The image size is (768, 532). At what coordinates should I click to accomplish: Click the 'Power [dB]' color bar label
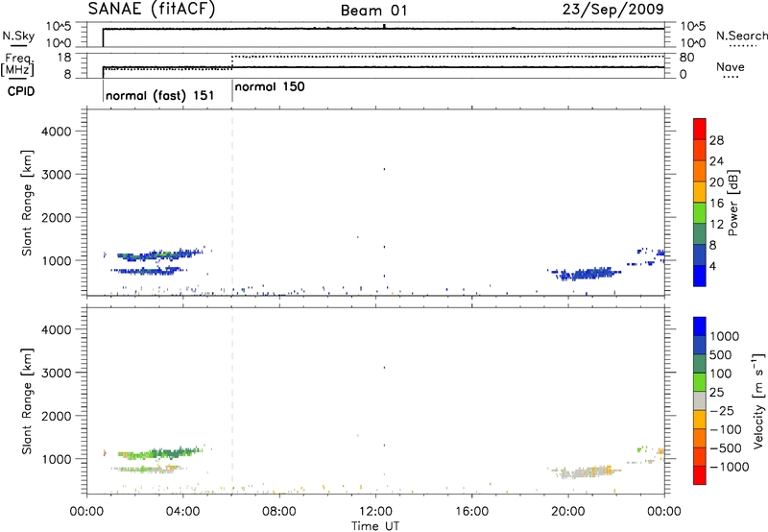(x=733, y=203)
